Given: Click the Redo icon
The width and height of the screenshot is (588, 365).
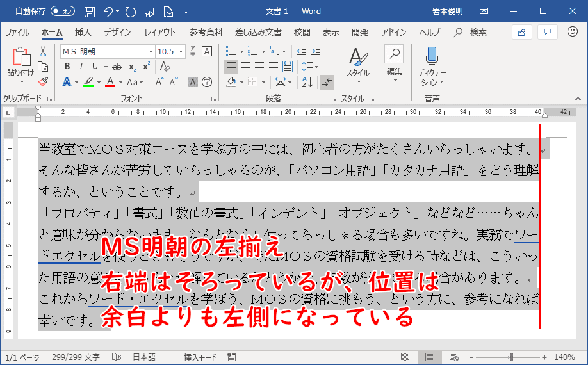Looking at the screenshot, I should point(131,12).
